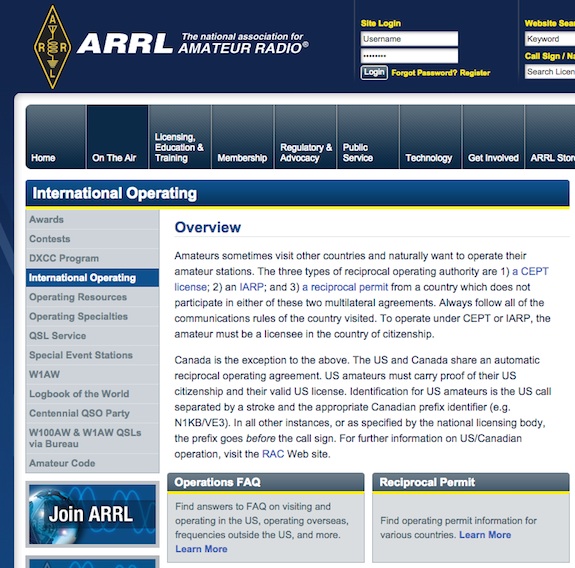This screenshot has height=568, width=575.
Task: Select International Operating sidebar item
Action: 92,278
